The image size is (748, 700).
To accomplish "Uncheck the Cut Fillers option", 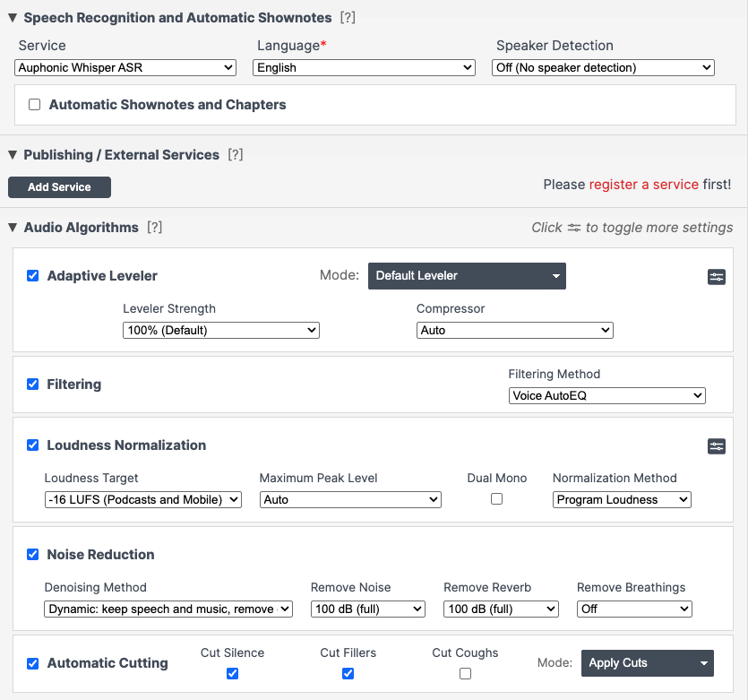I will [x=348, y=673].
